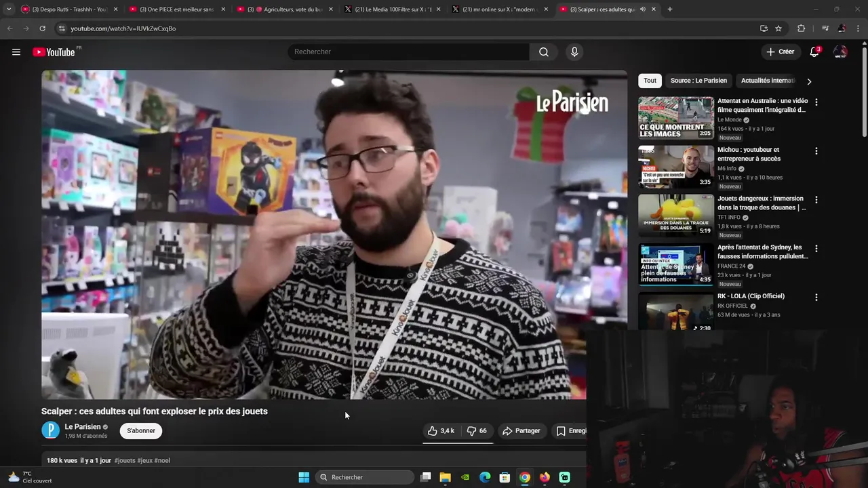
Task: View site information icon in address bar
Action: click(62, 28)
